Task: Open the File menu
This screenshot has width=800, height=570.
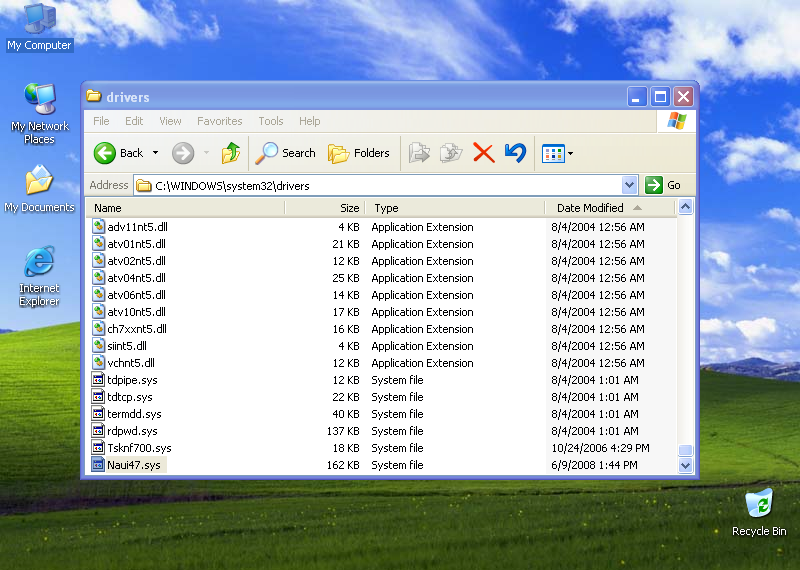Action: [x=101, y=121]
